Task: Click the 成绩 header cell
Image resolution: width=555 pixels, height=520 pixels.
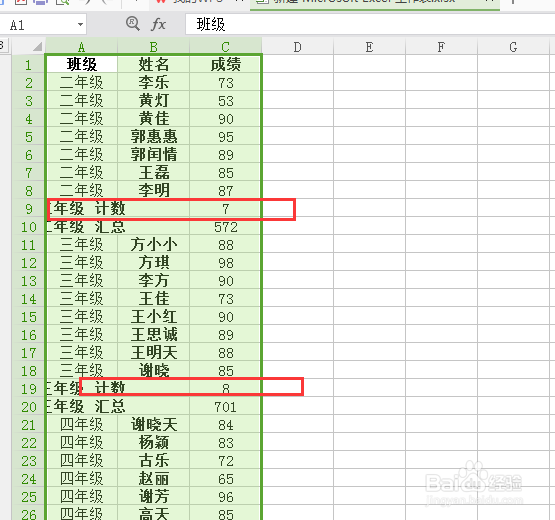Action: click(225, 64)
